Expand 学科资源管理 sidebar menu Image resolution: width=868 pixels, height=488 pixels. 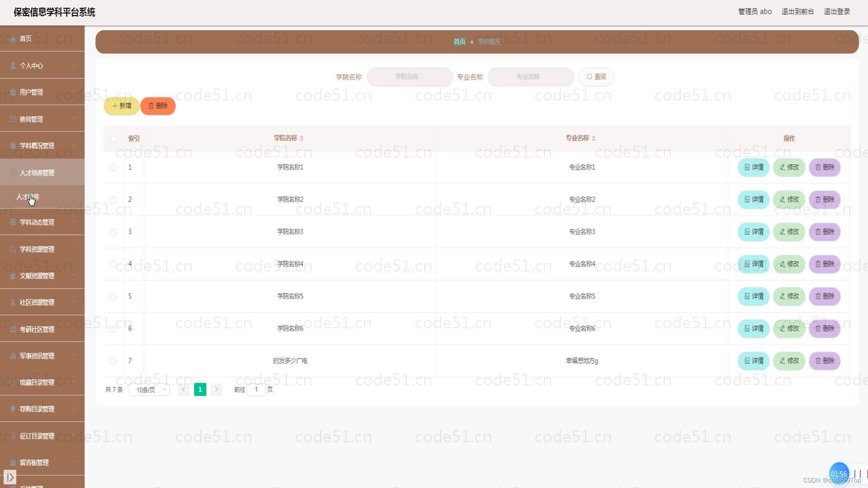point(42,249)
